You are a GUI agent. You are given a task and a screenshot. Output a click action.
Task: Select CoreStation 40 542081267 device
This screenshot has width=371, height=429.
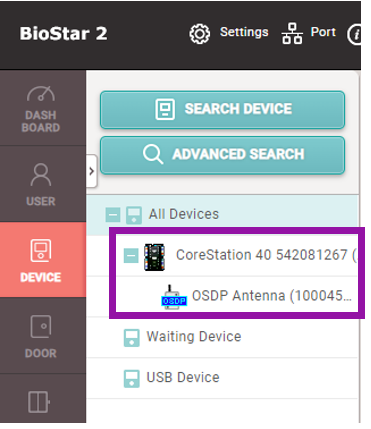click(266, 255)
